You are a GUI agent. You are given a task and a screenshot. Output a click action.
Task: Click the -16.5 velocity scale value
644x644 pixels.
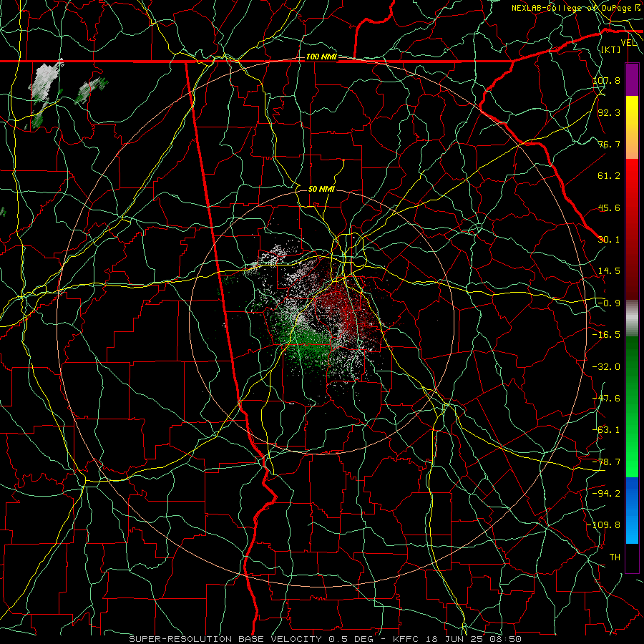(606, 335)
